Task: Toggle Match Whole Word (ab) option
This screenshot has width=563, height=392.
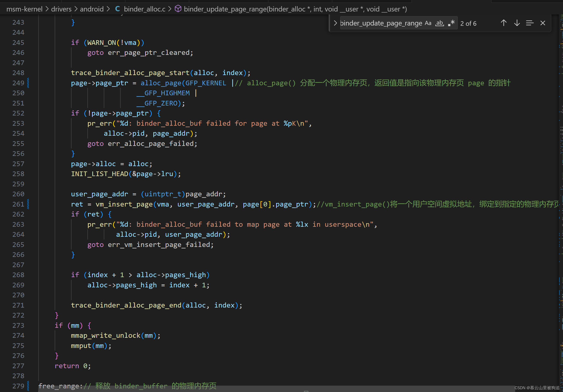Action: 439,23
